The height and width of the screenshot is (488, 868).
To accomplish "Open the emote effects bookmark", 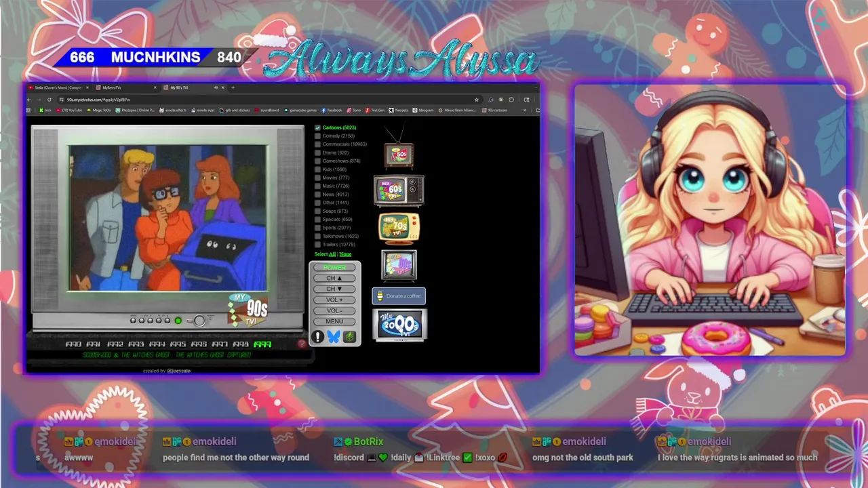I will pyautogui.click(x=174, y=110).
